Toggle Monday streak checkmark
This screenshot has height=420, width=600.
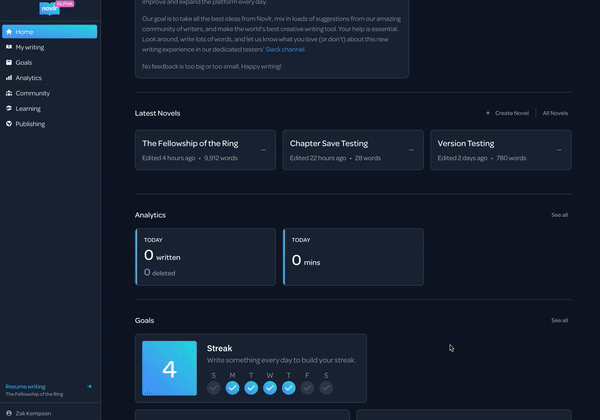tap(232, 388)
